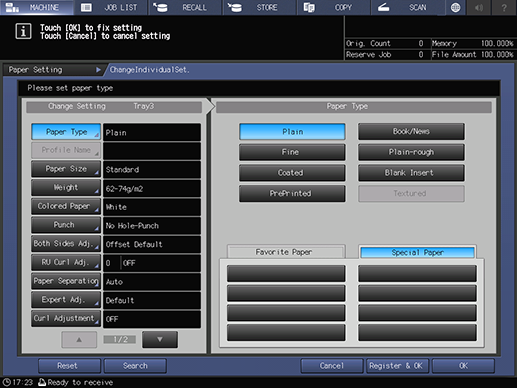Choose the Plain-rough paper type
Viewport: 517px width, 388px height.
coord(411,152)
